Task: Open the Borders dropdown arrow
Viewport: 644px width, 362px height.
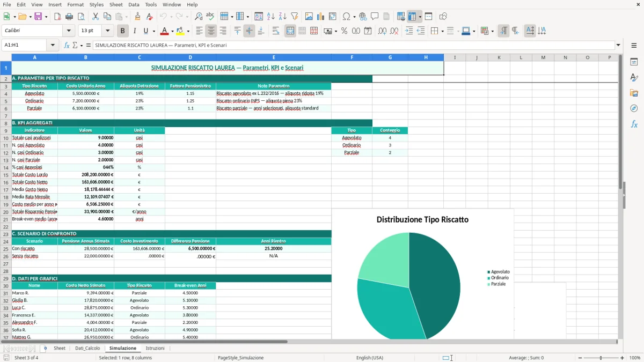Action: [x=442, y=31]
